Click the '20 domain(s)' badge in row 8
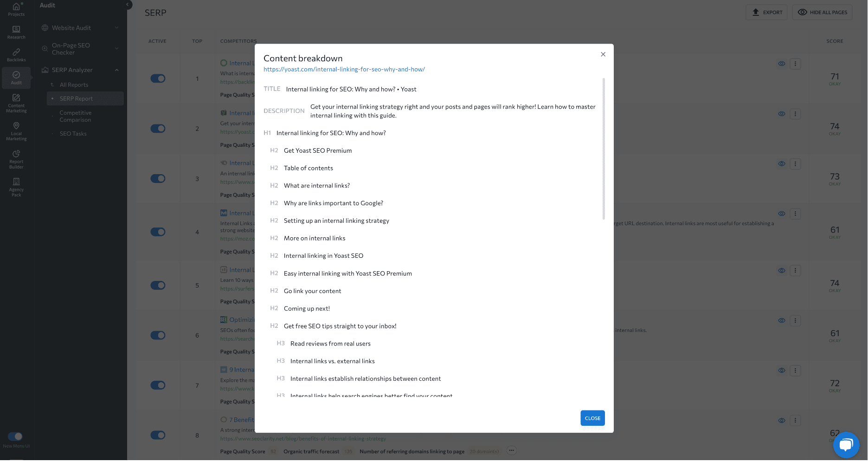The height and width of the screenshot is (462, 868). (484, 452)
